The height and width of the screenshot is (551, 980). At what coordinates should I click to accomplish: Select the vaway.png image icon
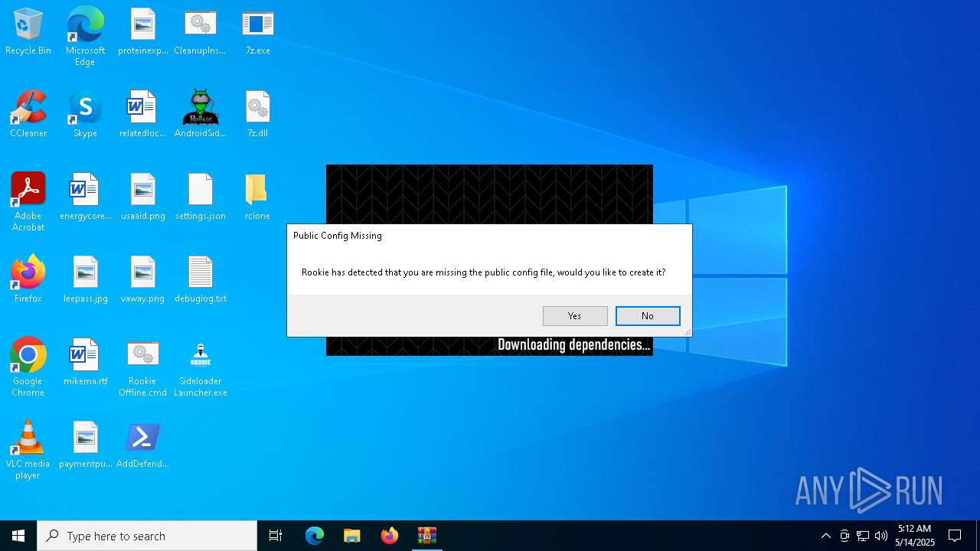142,280
